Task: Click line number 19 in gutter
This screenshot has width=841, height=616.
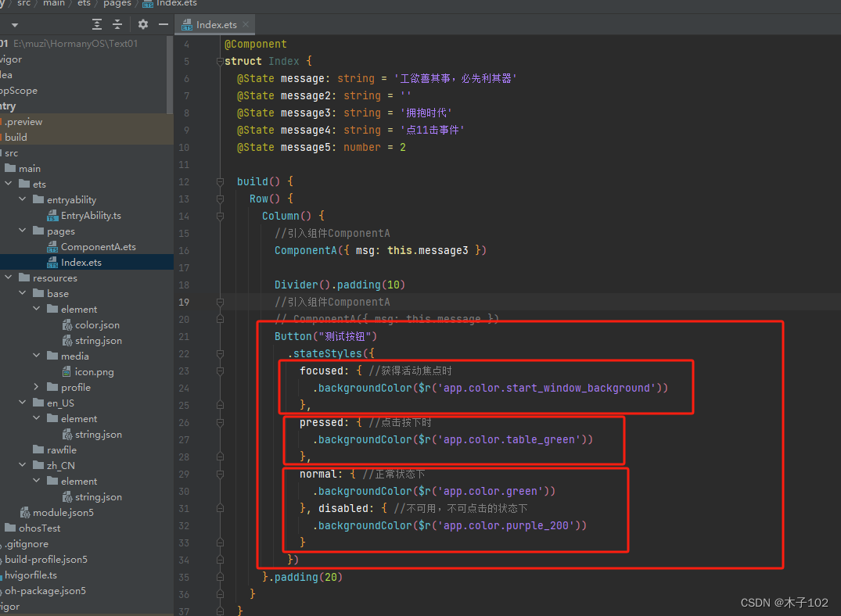Action: coord(184,302)
